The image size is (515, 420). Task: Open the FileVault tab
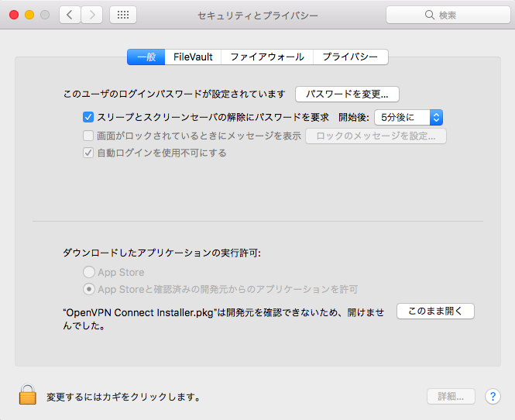tap(193, 57)
